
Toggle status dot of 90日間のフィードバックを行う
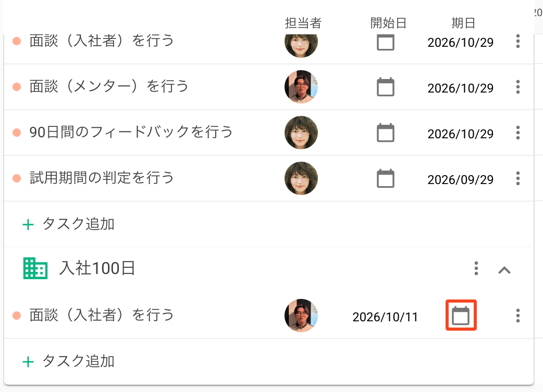point(17,133)
